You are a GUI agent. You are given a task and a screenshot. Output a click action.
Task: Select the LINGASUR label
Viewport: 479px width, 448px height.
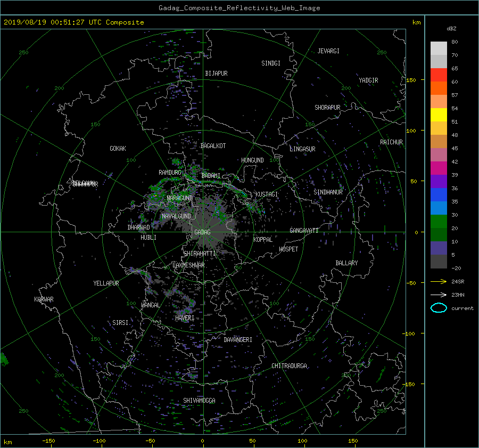(x=302, y=149)
